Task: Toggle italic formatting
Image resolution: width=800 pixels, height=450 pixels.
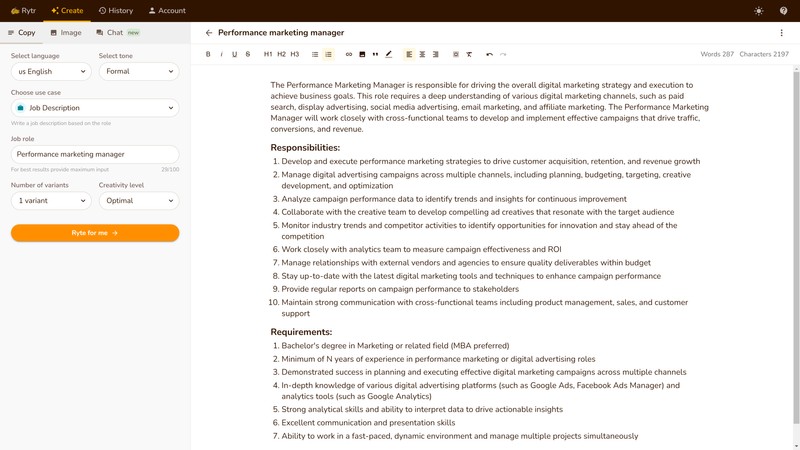Action: 221,54
